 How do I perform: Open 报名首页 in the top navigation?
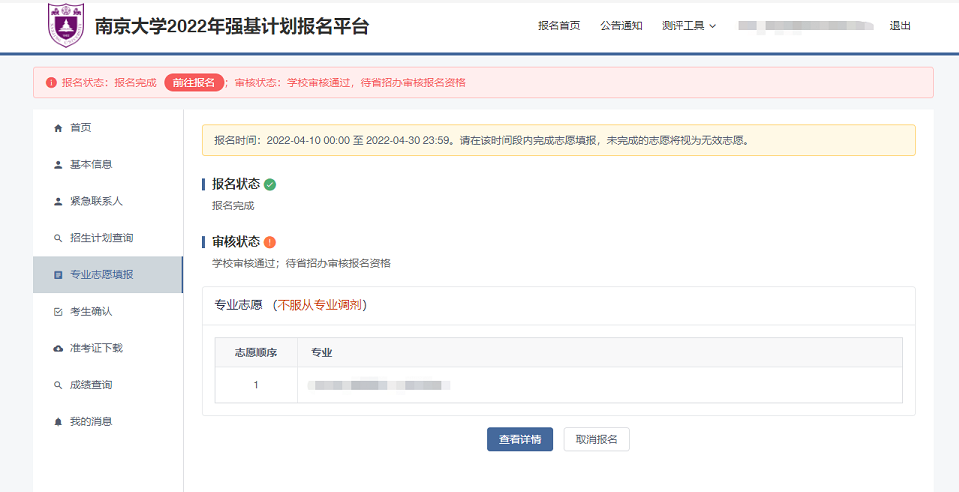[x=559, y=26]
